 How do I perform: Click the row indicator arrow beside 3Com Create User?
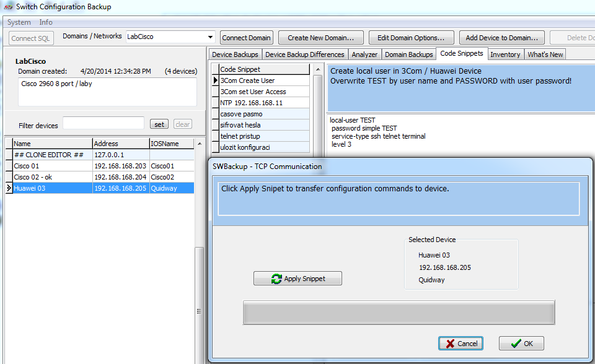click(216, 80)
